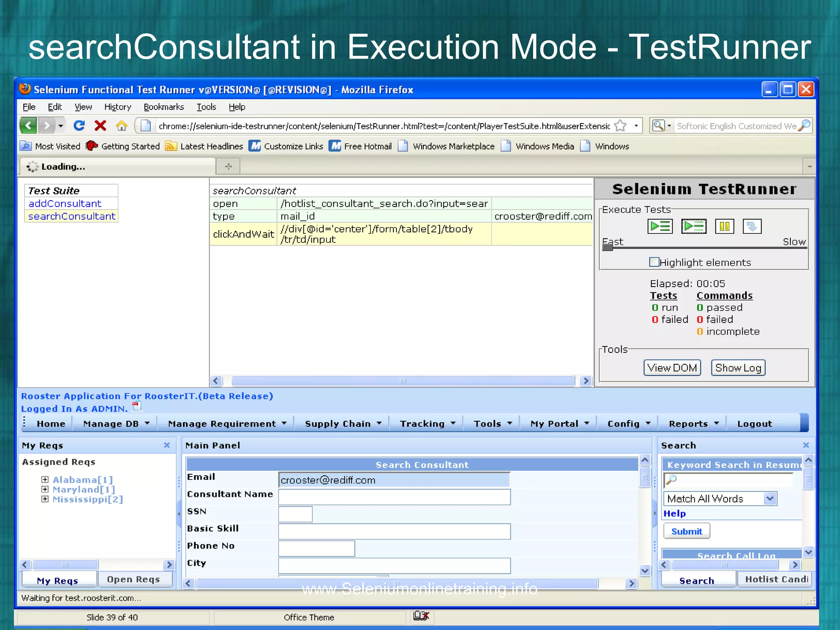Click the Show Log button
840x630 pixels.
738,367
